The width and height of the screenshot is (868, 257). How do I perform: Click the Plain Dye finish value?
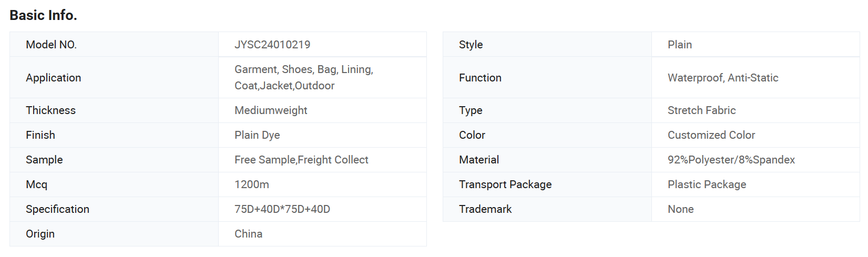[x=257, y=135]
